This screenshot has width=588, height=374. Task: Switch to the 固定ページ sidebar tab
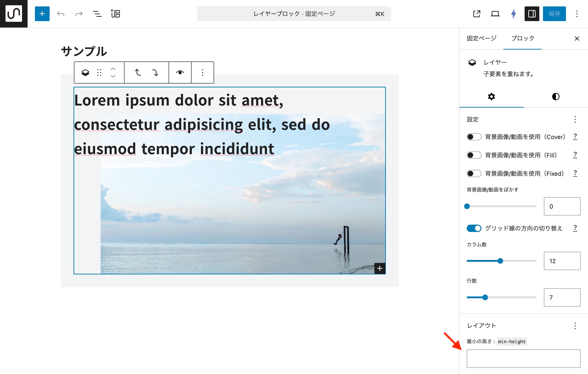[x=481, y=38]
